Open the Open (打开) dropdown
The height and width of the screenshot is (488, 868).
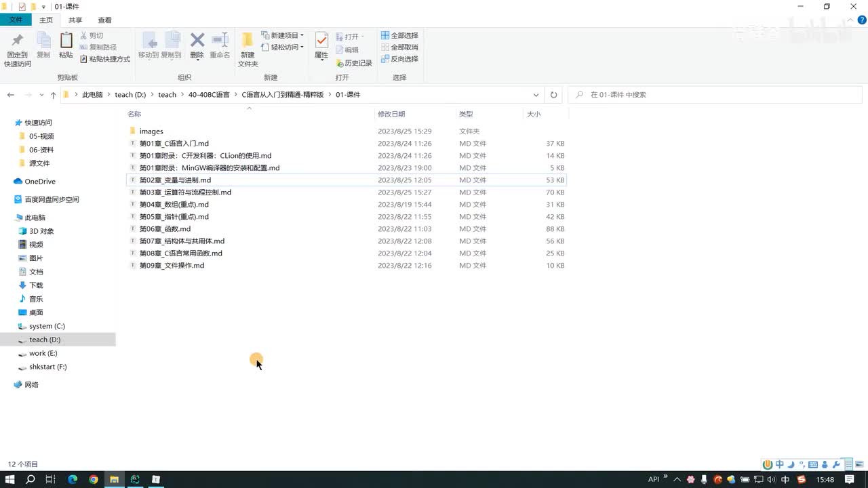(x=350, y=37)
